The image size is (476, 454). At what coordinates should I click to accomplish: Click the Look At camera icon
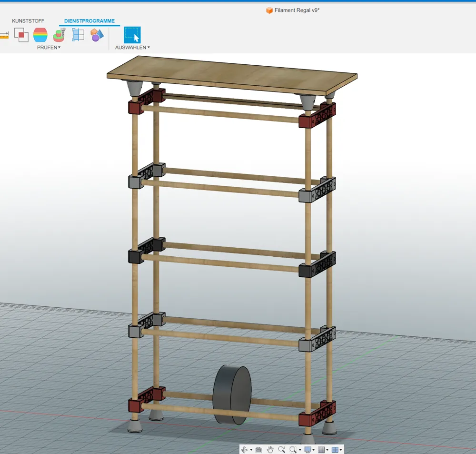[x=258, y=449]
